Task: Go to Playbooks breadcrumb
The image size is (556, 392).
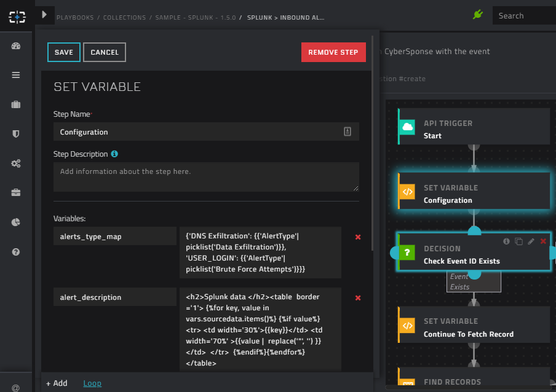Action: pyautogui.click(x=75, y=18)
